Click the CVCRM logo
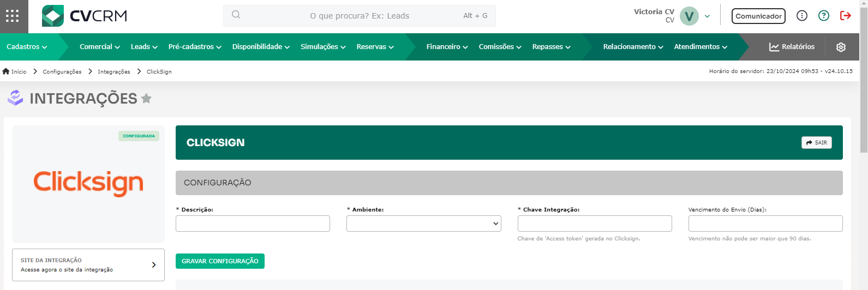The height and width of the screenshot is (290, 868). tap(85, 16)
